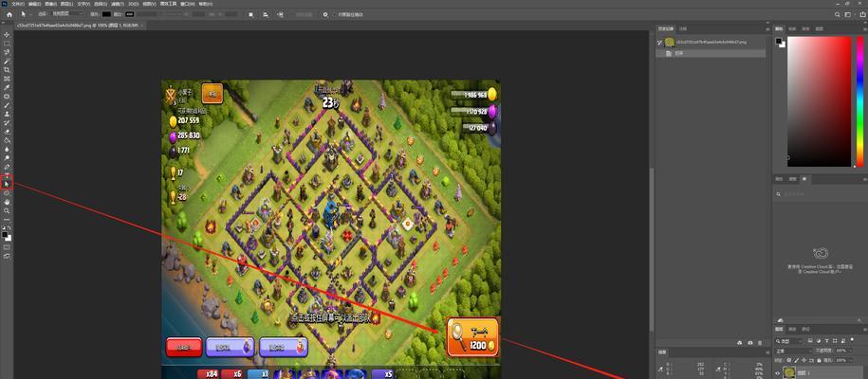This screenshot has height=379, width=868.
Task: Select the Blur tool
Action: point(8,150)
